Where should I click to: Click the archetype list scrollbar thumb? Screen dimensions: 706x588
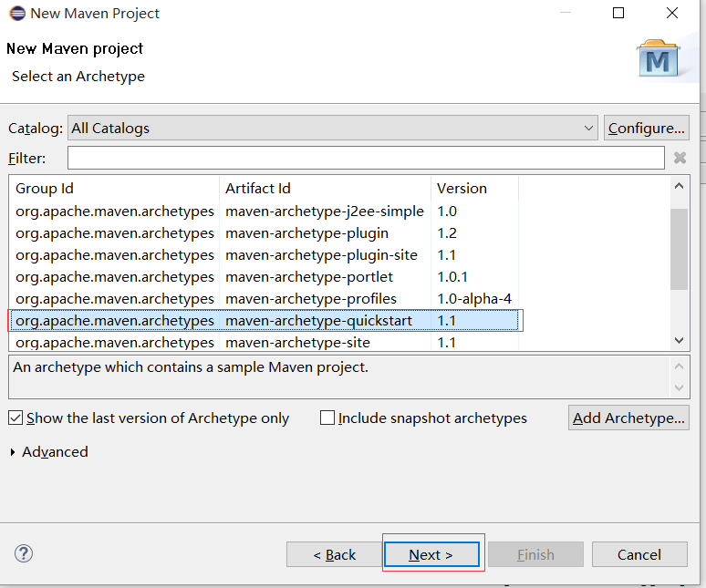(679, 249)
